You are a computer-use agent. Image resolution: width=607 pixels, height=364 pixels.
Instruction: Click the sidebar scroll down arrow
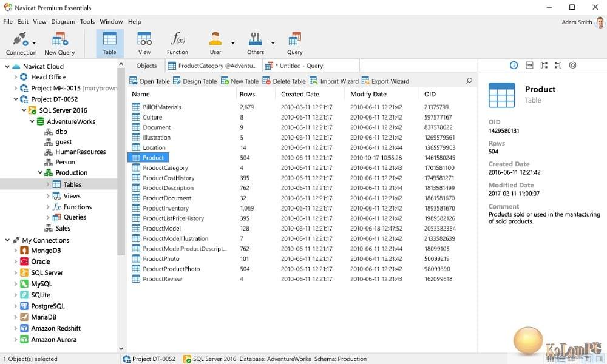(121, 349)
